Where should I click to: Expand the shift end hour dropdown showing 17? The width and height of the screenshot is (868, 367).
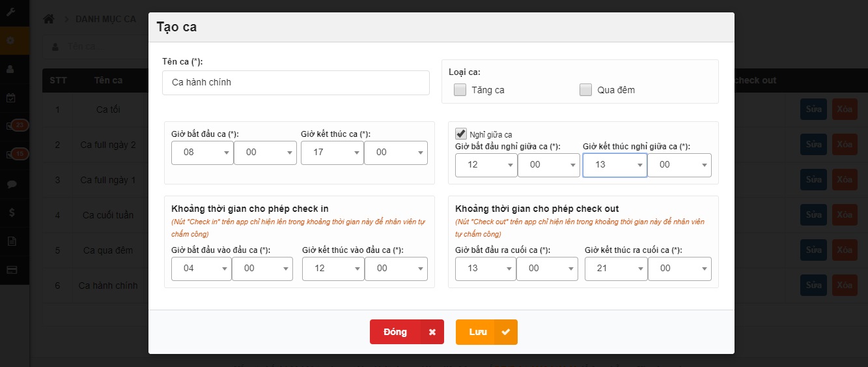pos(331,153)
